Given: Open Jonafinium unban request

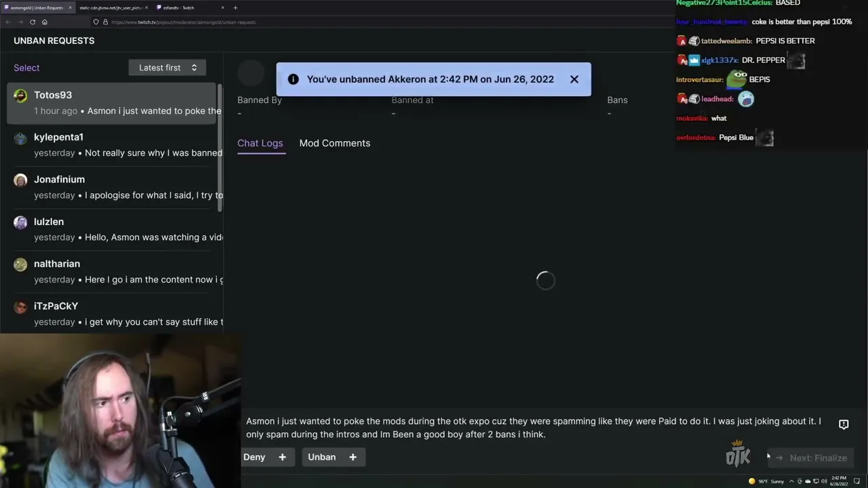Looking at the screenshot, I should click(x=111, y=187).
